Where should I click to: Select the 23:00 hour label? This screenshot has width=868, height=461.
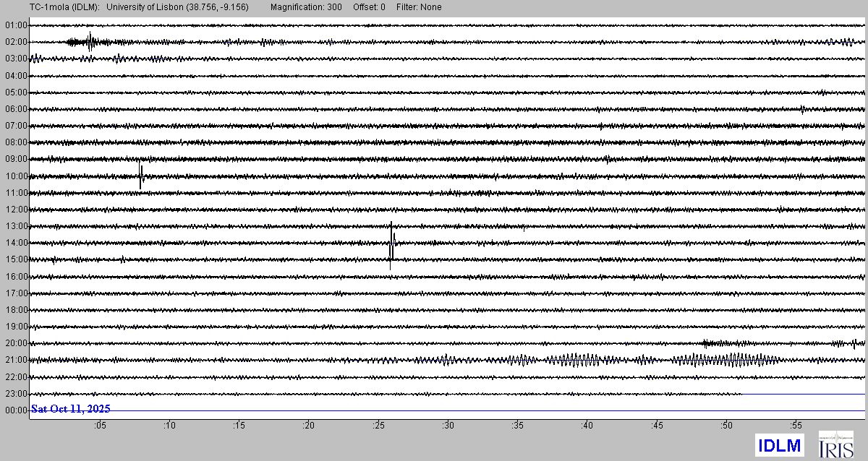coord(16,394)
